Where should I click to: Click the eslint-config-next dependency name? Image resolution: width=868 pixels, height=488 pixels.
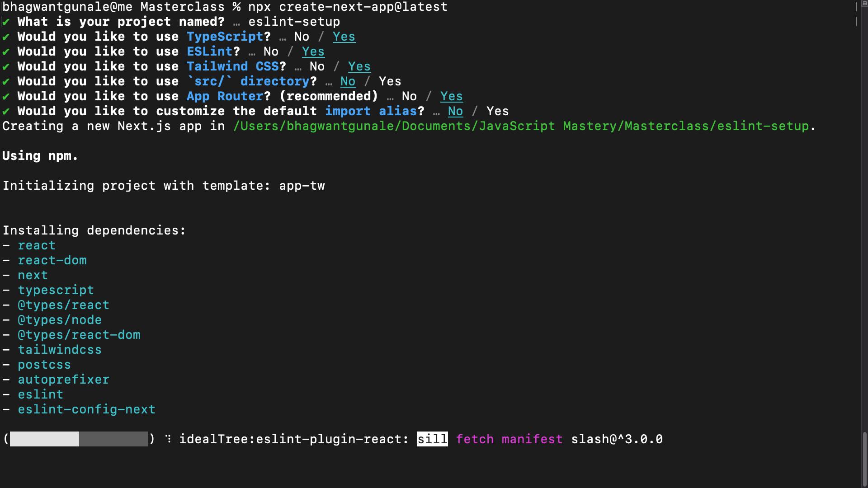pyautogui.click(x=86, y=409)
